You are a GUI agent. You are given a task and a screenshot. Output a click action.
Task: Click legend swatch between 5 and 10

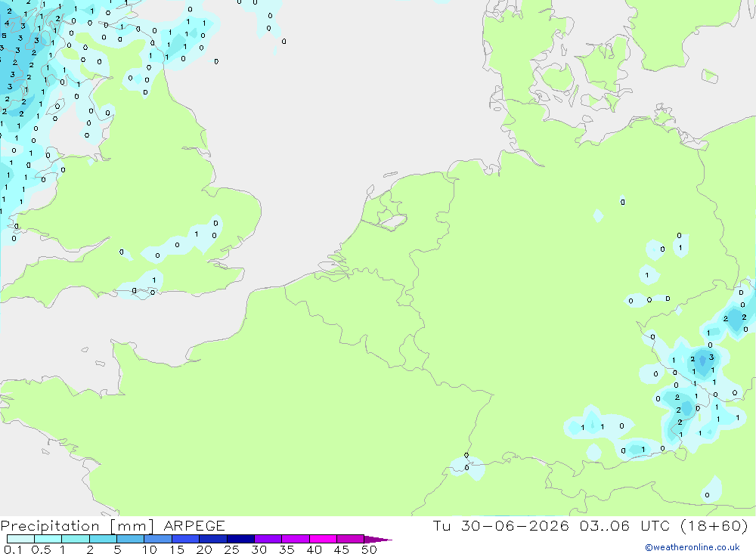pyautogui.click(x=131, y=539)
